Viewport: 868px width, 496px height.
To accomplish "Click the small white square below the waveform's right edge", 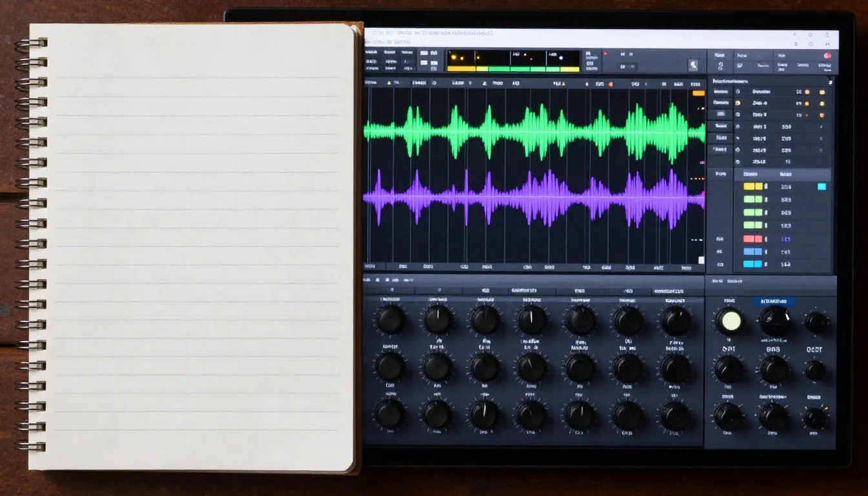I will click(x=701, y=260).
